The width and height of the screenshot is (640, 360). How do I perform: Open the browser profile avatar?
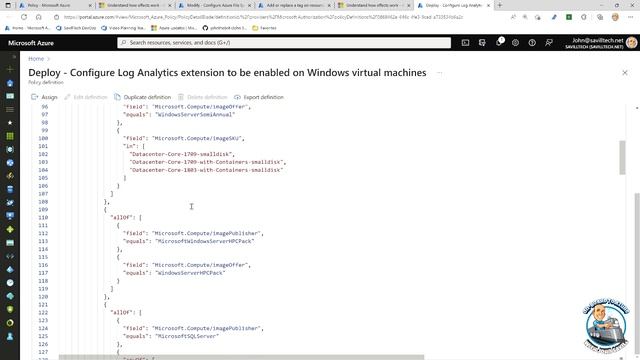(615, 17)
